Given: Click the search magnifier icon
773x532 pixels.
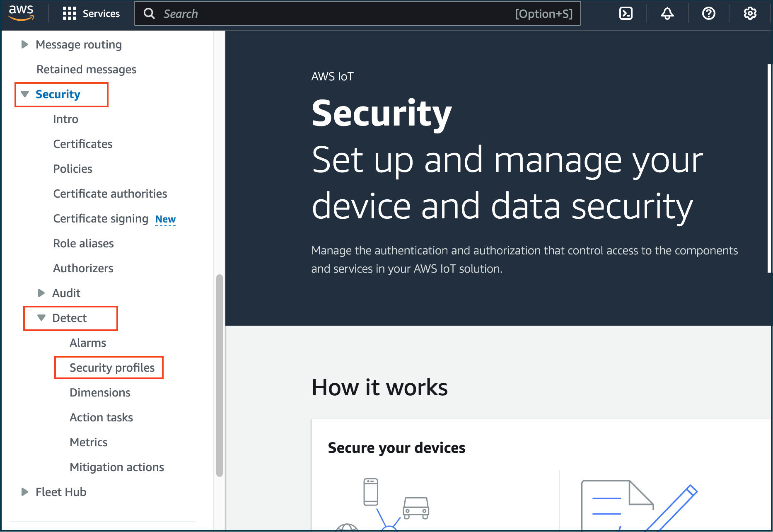Looking at the screenshot, I should 149,14.
